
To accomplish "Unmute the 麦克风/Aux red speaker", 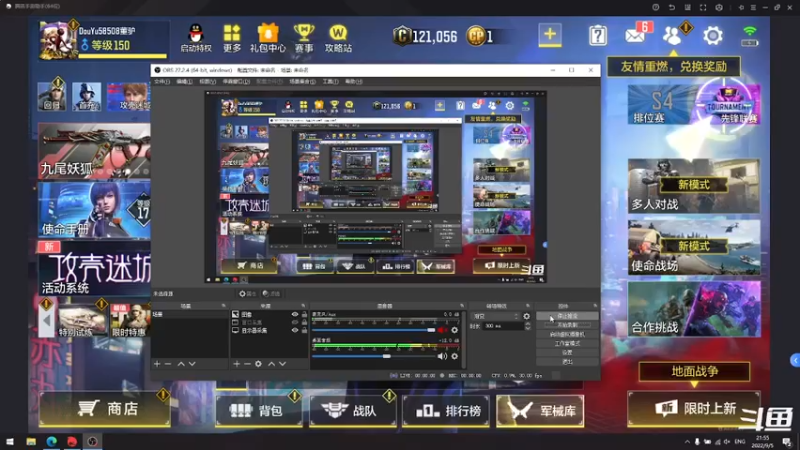I will tap(442, 330).
